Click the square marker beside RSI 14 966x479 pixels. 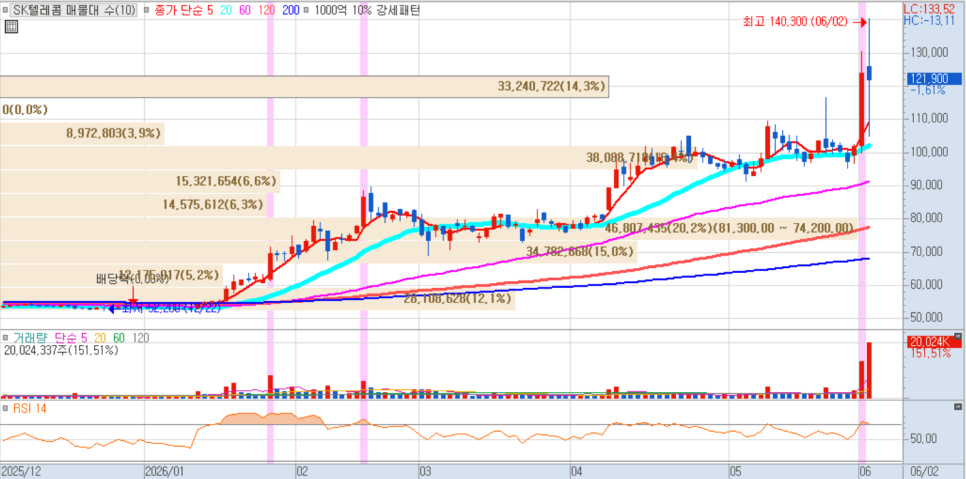[5, 408]
